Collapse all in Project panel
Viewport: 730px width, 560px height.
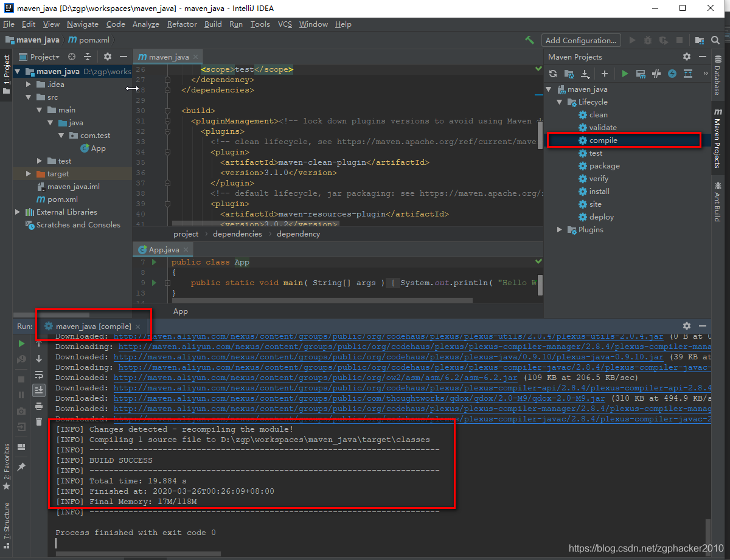pos(88,57)
